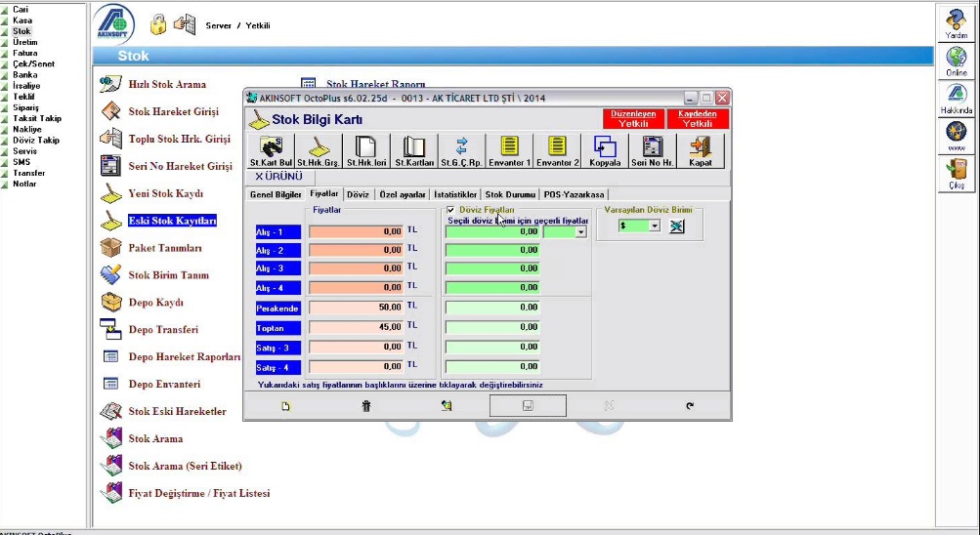Click the Perakende price label button
Viewport: 980px width, 535px height.
coord(277,308)
